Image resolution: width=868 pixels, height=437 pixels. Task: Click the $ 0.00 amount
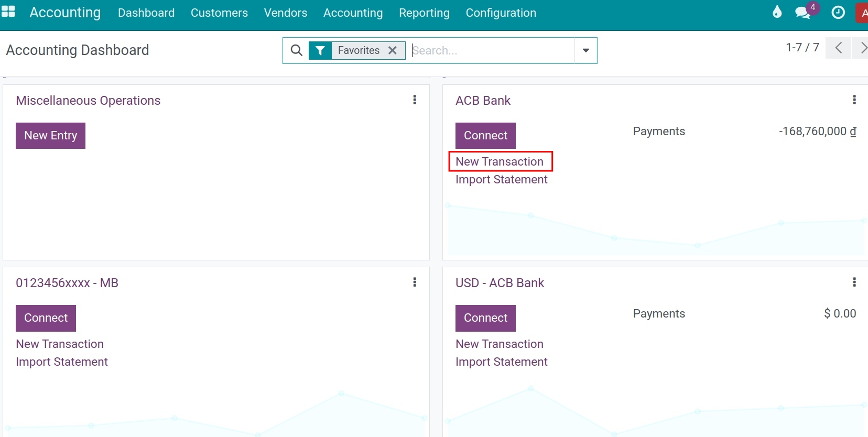(840, 314)
